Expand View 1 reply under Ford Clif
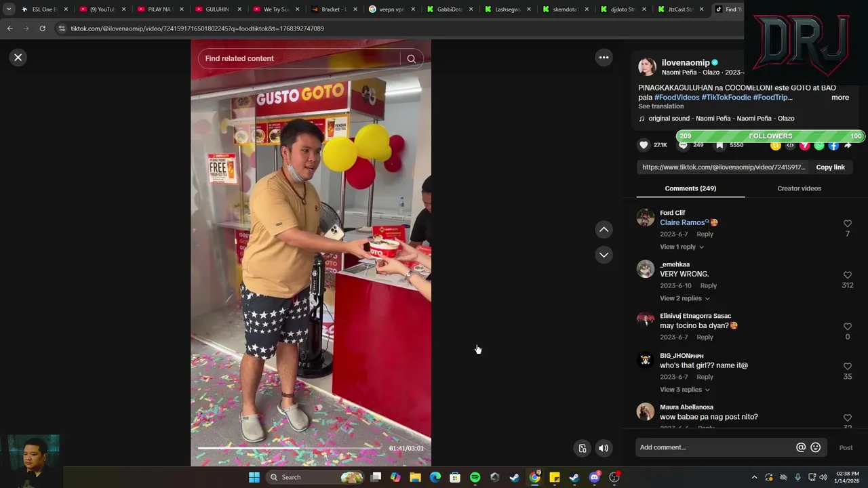The width and height of the screenshot is (868, 488). click(682, 247)
